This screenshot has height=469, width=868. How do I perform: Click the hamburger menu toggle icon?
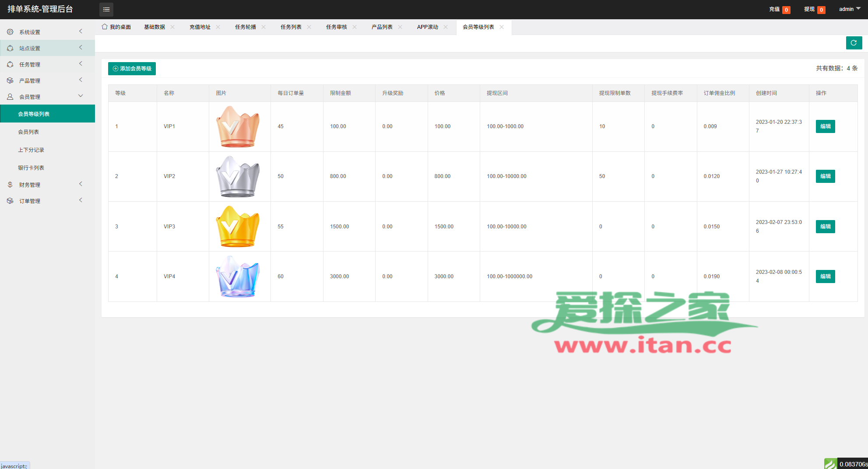(x=106, y=9)
